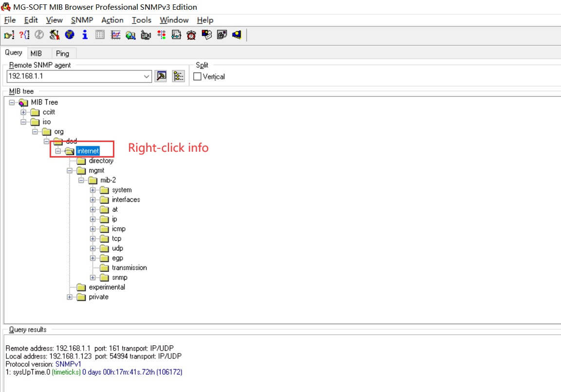The image size is (561, 392).
Task: Click the MIB diagram window icon
Action: coord(177,35)
